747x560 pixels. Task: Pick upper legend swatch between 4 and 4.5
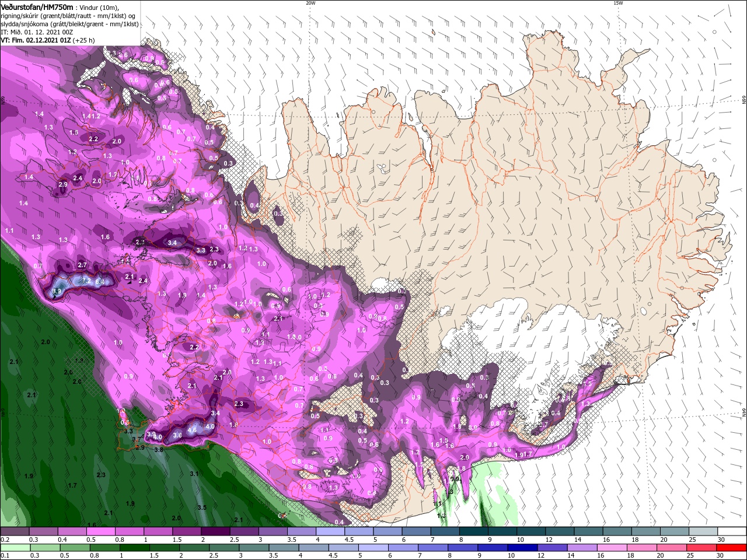(330, 531)
